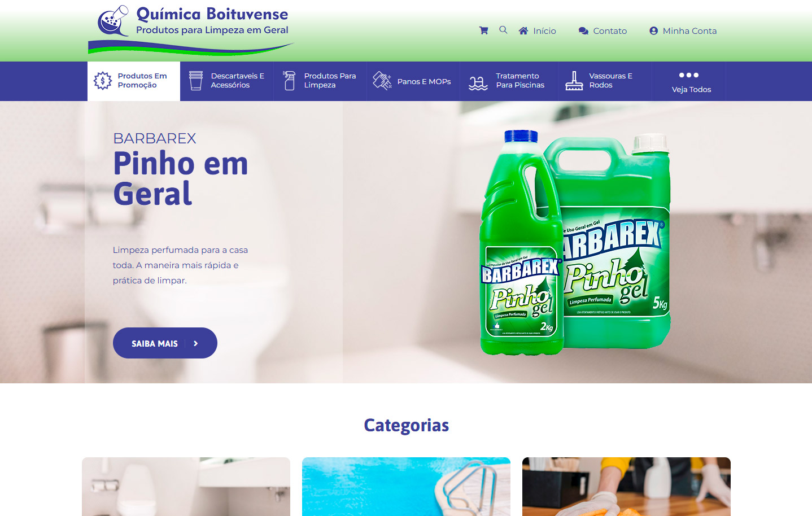Open the shopping cart icon
Screen dimensions: 812x516
coord(483,30)
